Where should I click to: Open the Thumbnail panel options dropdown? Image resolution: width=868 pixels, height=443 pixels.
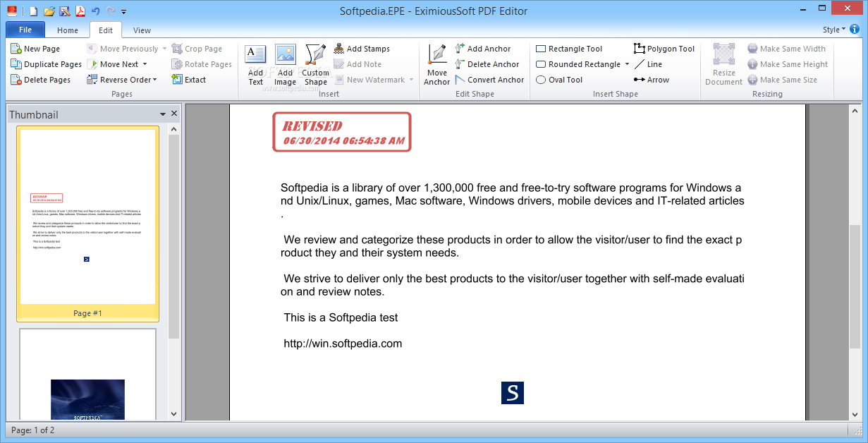163,114
